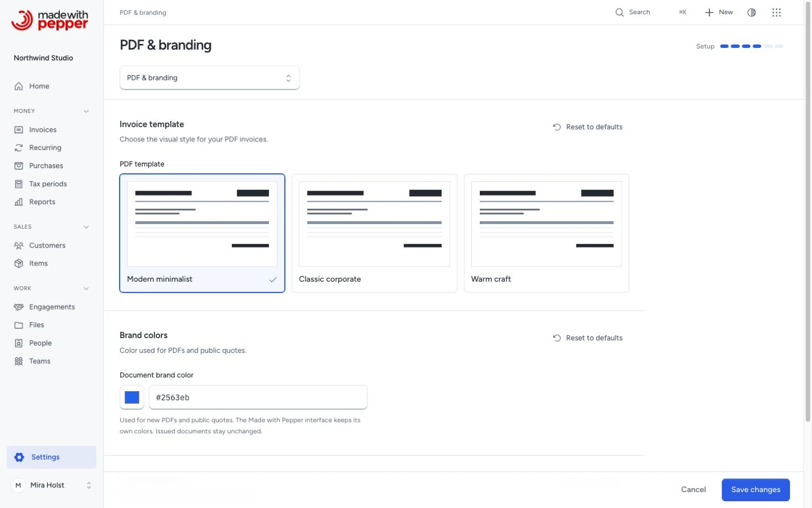
Task: Toggle the theme contrast icon
Action: point(752,13)
